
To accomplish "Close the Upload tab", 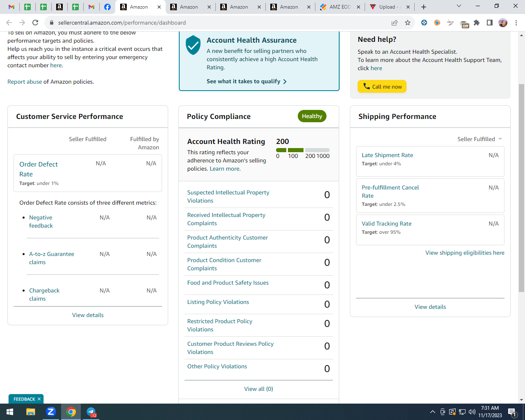I will [x=408, y=7].
